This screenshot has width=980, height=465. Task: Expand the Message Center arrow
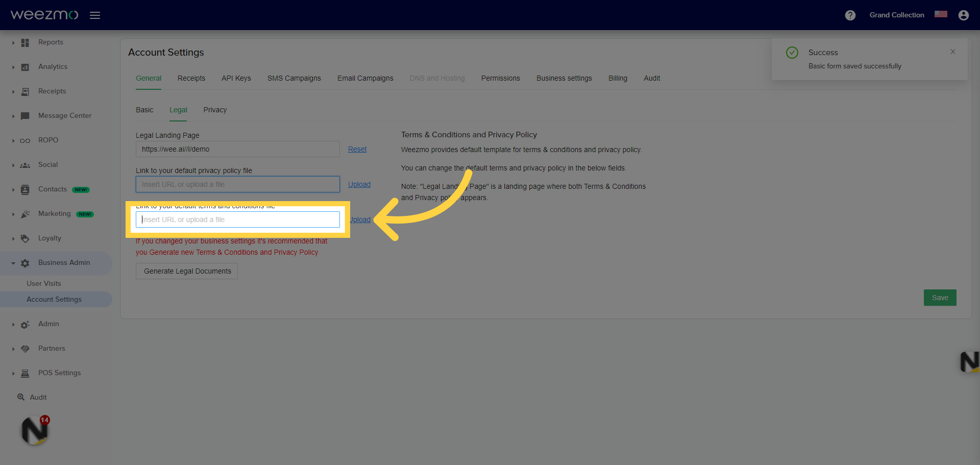click(13, 116)
